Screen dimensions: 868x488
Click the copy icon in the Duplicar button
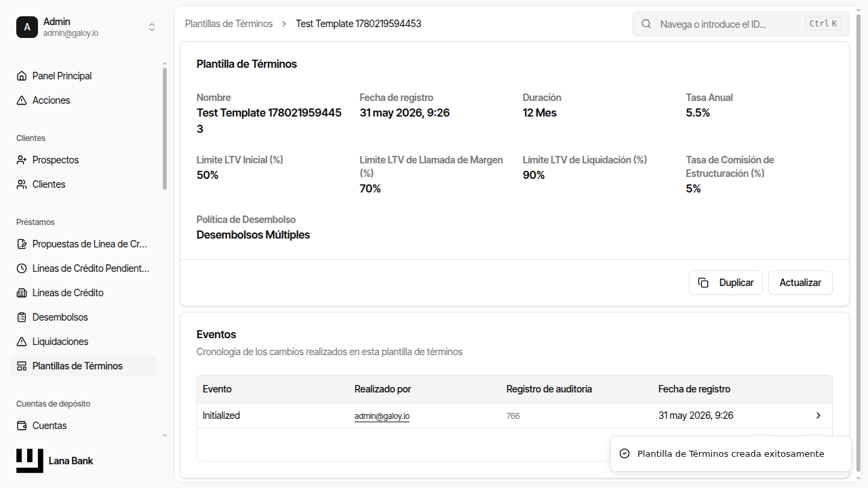pos(703,283)
